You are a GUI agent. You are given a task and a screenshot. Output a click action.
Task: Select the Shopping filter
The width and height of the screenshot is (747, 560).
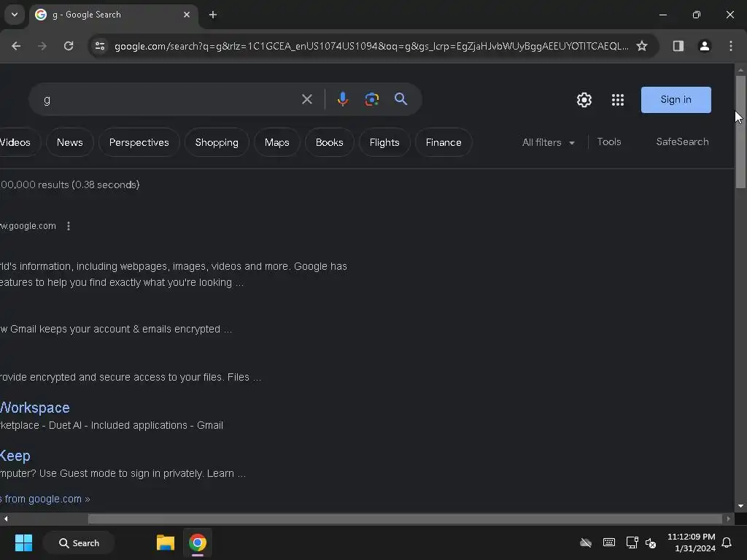[217, 142]
